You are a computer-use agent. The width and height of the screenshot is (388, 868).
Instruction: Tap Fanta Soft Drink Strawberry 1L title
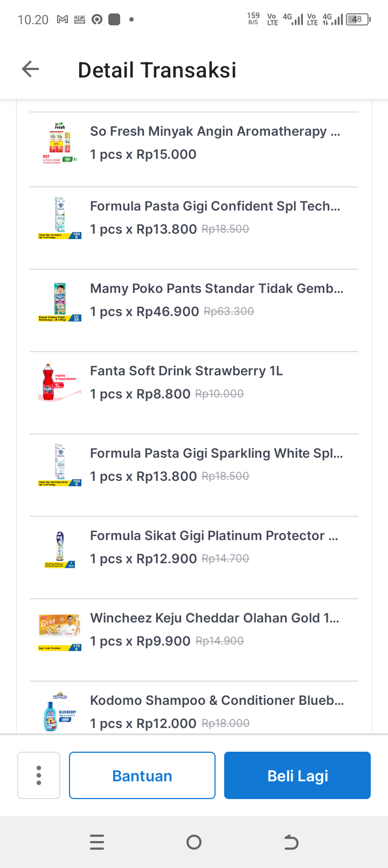pos(186,371)
